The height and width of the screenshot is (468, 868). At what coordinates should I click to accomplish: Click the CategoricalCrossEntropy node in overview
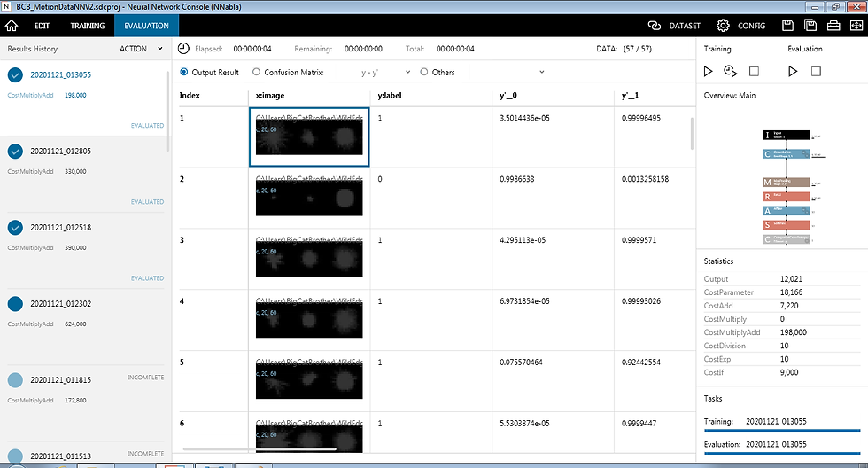tap(787, 239)
